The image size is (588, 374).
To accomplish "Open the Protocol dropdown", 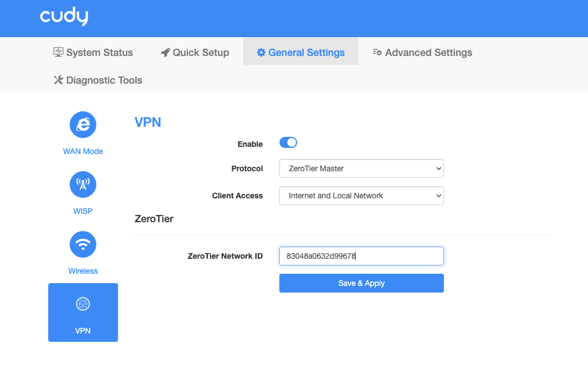I will coord(361,168).
